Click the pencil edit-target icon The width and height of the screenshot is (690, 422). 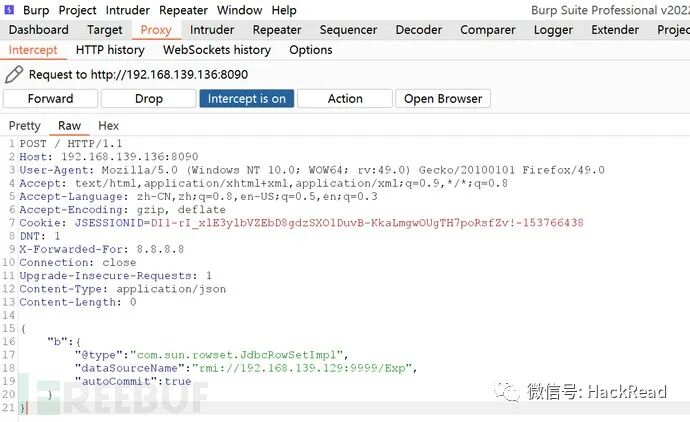pyautogui.click(x=14, y=74)
